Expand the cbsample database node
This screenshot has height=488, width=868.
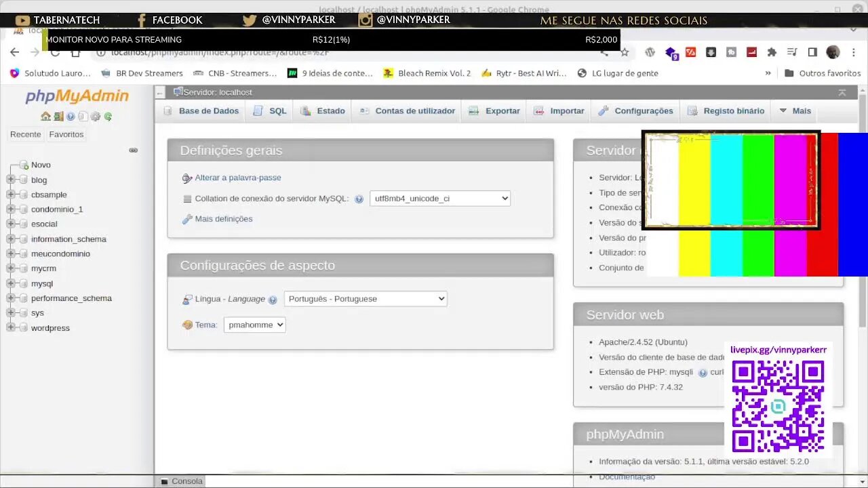pyautogui.click(x=11, y=195)
